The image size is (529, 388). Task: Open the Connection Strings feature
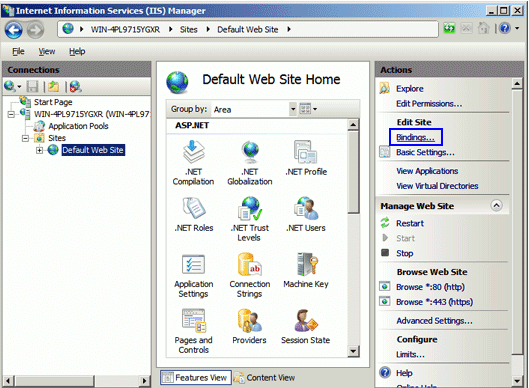(x=250, y=275)
